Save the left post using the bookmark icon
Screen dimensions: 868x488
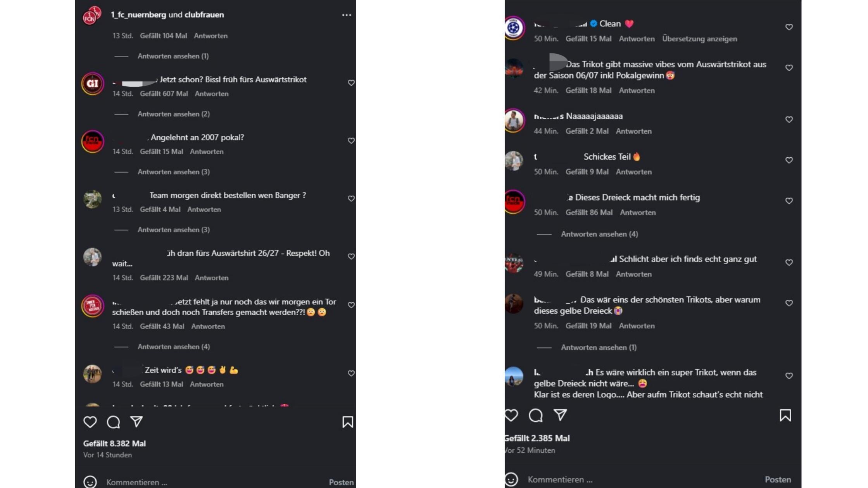(x=347, y=422)
